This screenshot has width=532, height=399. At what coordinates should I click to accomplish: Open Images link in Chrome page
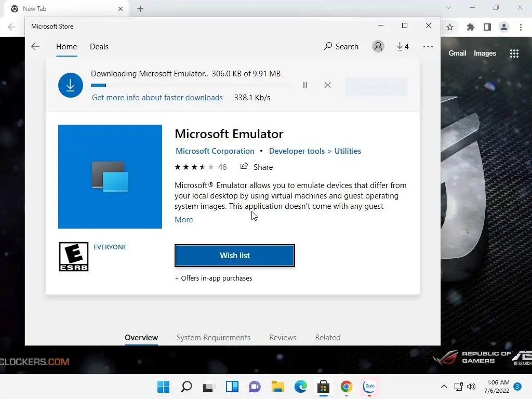(x=485, y=54)
